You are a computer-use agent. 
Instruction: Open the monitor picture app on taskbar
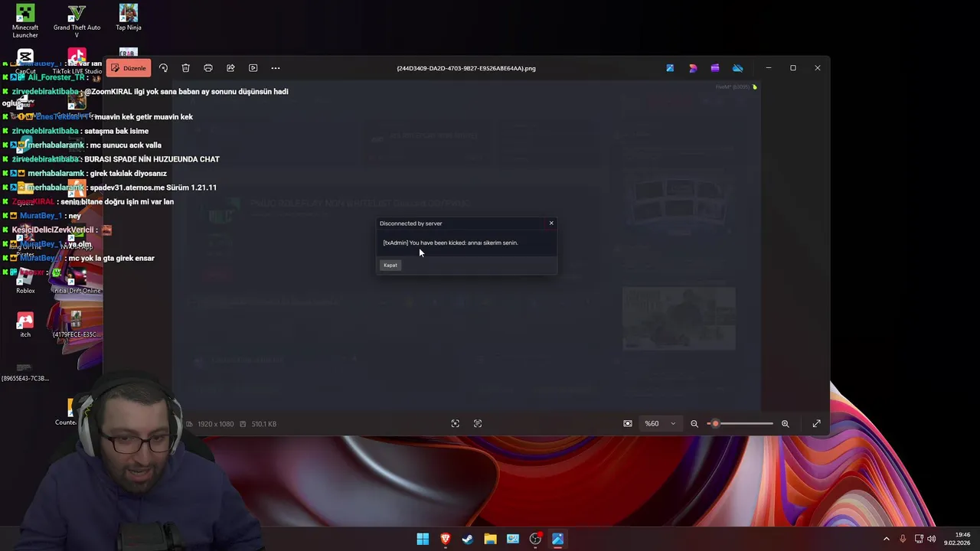point(513,539)
